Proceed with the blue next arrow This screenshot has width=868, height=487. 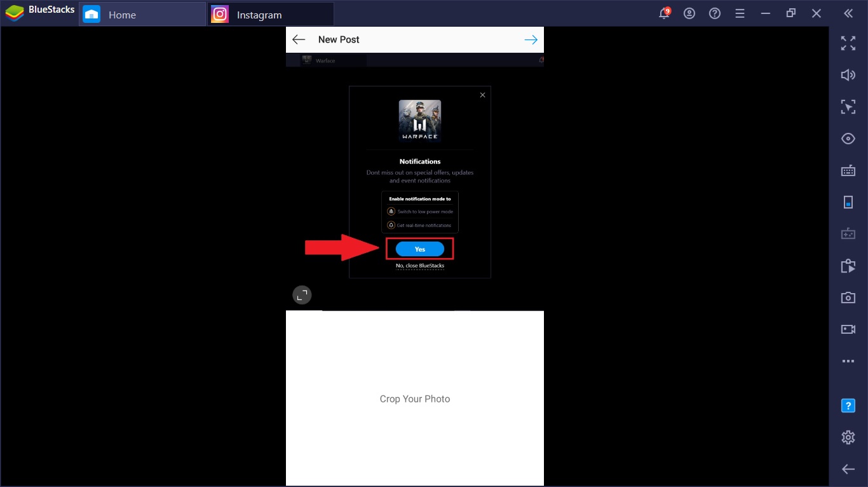531,39
